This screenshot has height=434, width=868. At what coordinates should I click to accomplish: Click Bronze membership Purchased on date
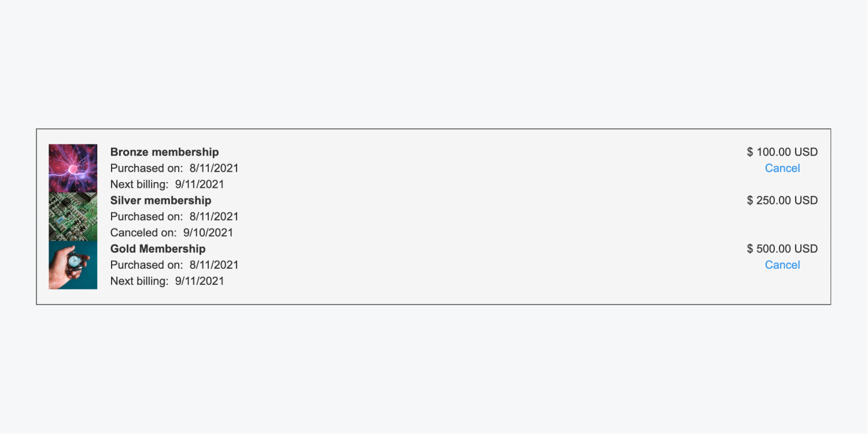click(x=214, y=168)
